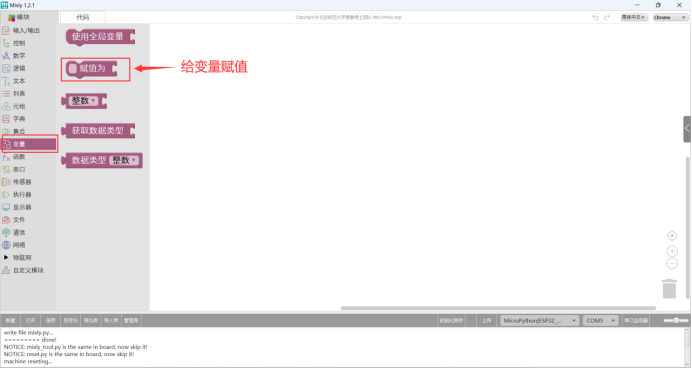692x368 pixels.
Task: Pick the 赋值为 assignment block
Action: pos(91,69)
